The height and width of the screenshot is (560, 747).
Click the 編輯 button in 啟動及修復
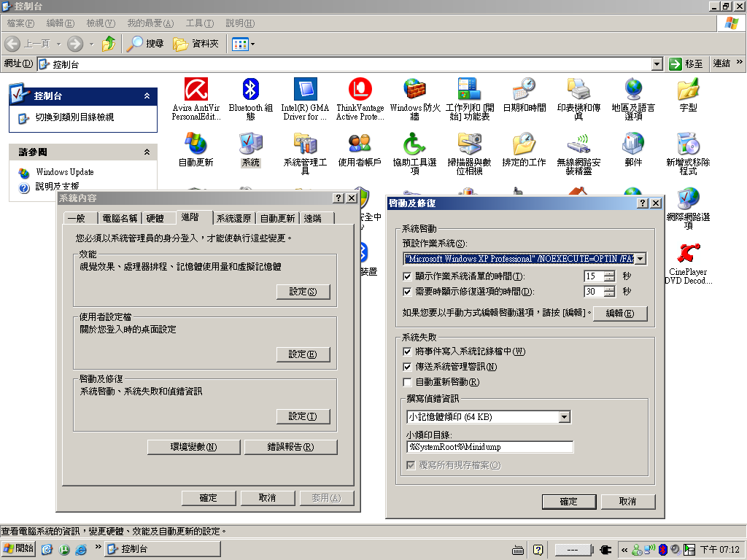pyautogui.click(x=619, y=314)
